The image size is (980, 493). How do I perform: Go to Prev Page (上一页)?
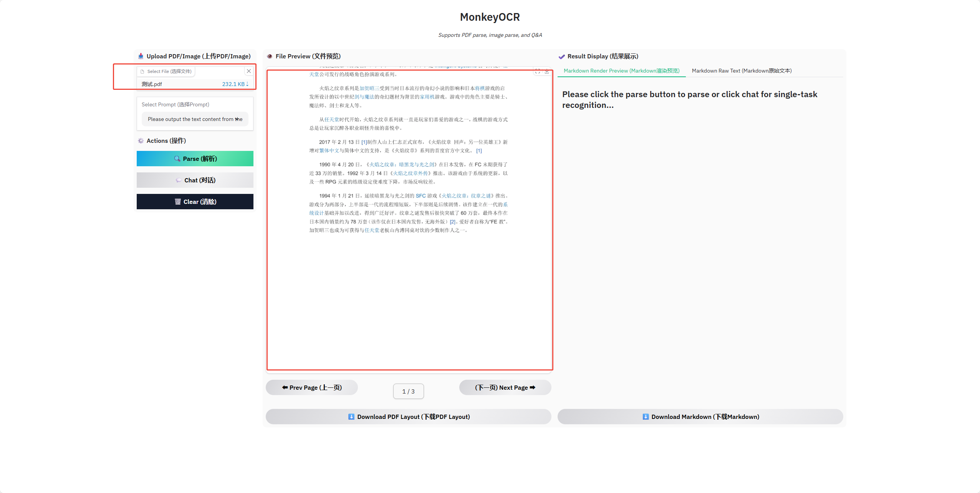coord(312,387)
